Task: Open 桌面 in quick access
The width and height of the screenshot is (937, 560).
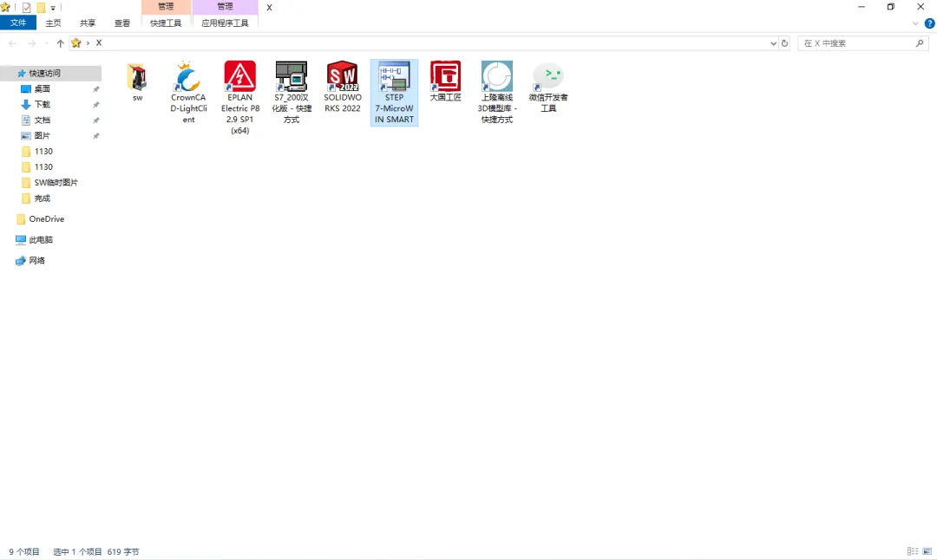Action: point(42,88)
